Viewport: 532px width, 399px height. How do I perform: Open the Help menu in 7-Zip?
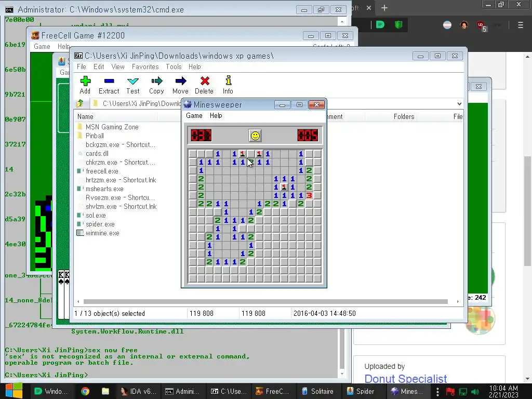tap(195, 67)
